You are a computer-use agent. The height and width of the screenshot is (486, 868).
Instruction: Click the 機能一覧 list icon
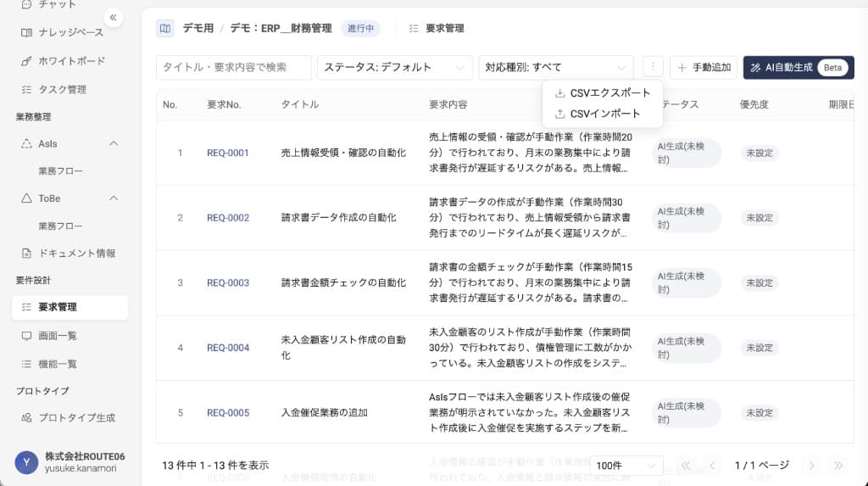click(26, 364)
